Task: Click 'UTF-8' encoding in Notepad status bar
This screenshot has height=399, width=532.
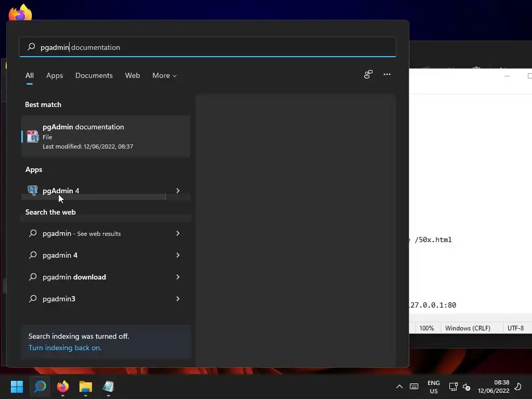Action: (x=515, y=328)
